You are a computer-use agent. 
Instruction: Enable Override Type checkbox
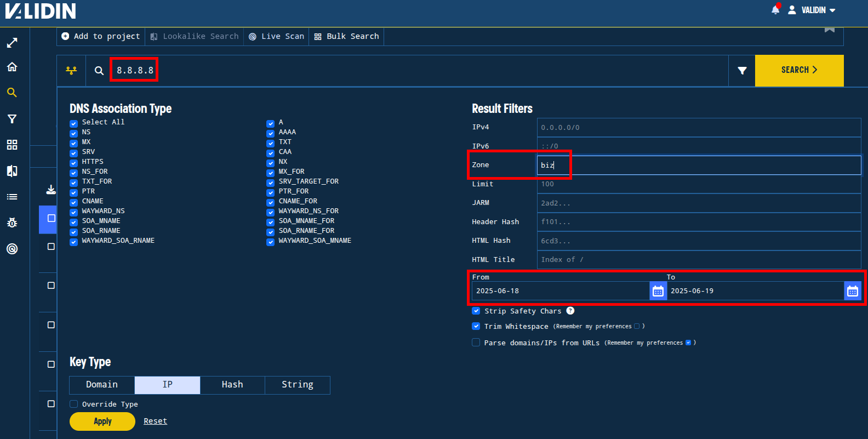coord(73,404)
